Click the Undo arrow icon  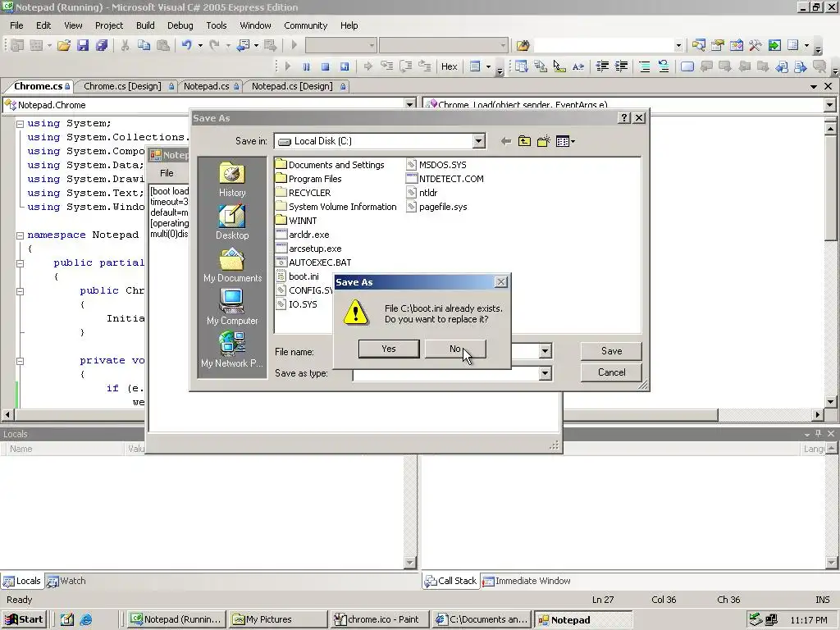pos(186,46)
